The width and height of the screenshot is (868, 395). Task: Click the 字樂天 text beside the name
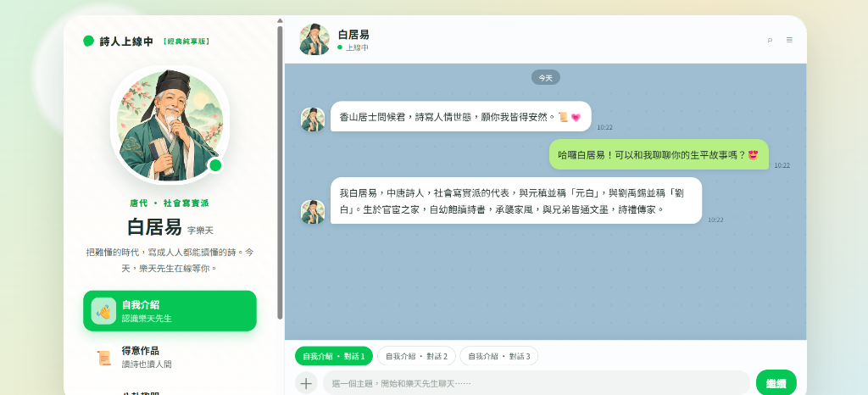200,231
